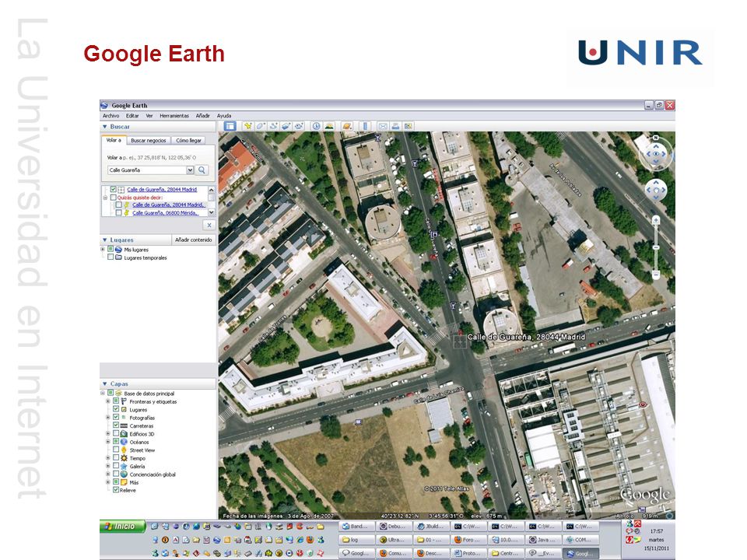Open the JBuild taskbar button
The width and height of the screenshot is (747, 560).
430,527
